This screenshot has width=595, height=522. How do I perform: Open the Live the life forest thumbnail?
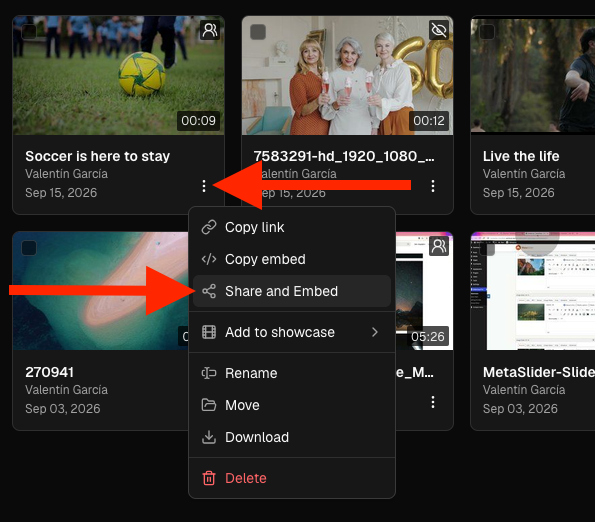pos(533,75)
